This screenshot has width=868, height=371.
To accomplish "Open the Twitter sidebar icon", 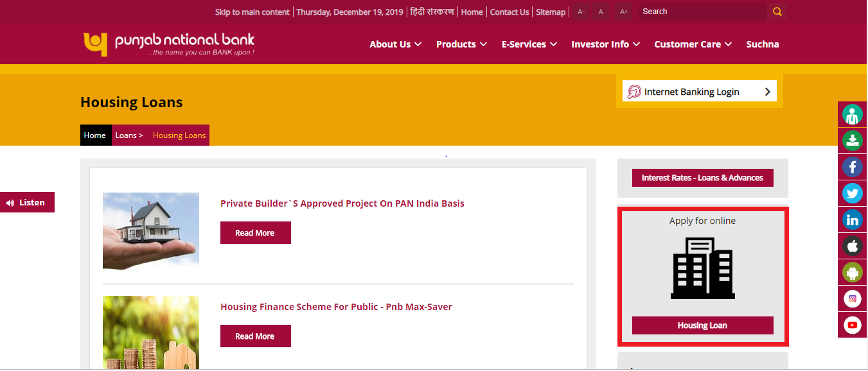I will [x=853, y=194].
